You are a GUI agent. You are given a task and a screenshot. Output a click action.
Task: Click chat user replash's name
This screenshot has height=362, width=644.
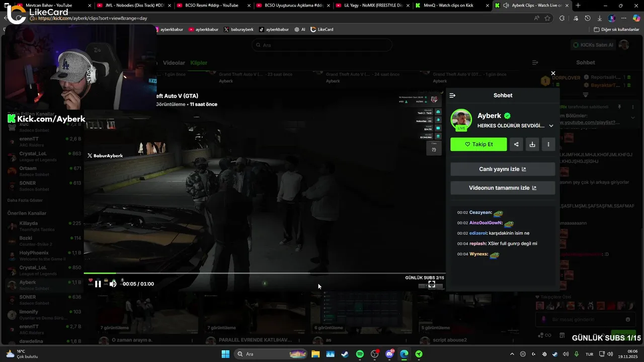pos(477,244)
